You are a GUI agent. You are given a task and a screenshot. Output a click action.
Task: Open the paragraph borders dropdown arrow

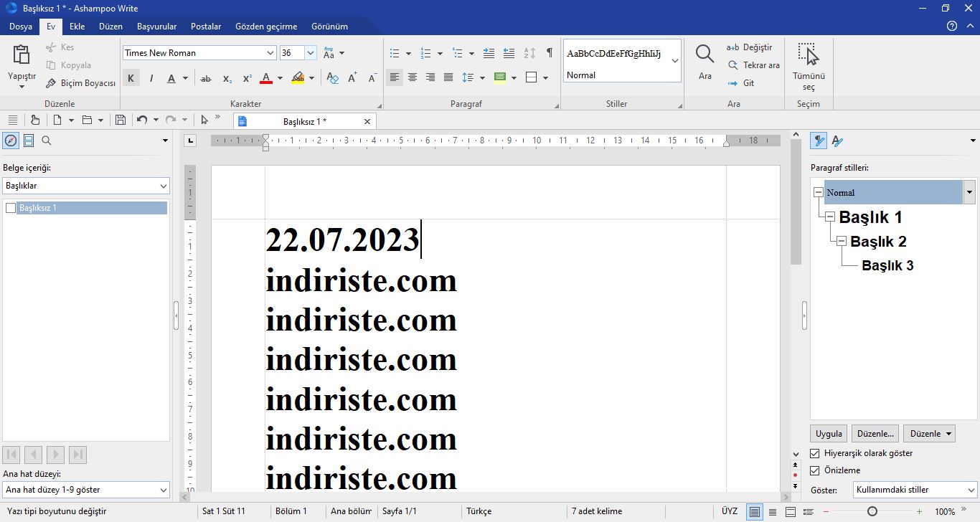(x=546, y=77)
